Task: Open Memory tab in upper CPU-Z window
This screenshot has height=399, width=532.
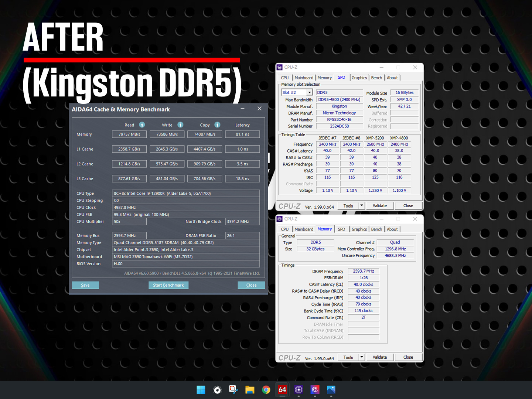Action: pyautogui.click(x=324, y=78)
